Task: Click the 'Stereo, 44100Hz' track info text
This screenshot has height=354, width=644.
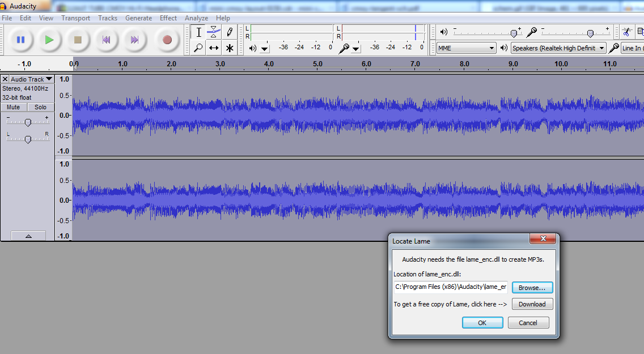Action: 26,88
